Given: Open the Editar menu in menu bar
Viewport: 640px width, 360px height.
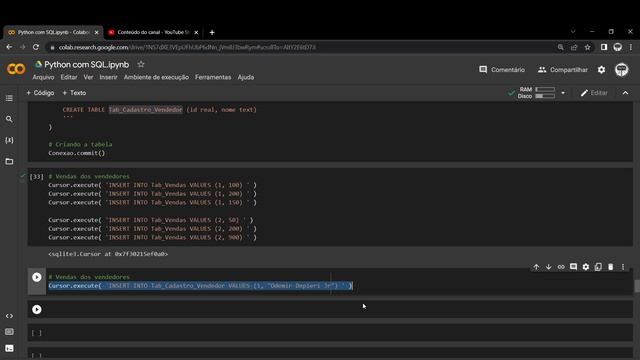Looking at the screenshot, I should pos(69,77).
